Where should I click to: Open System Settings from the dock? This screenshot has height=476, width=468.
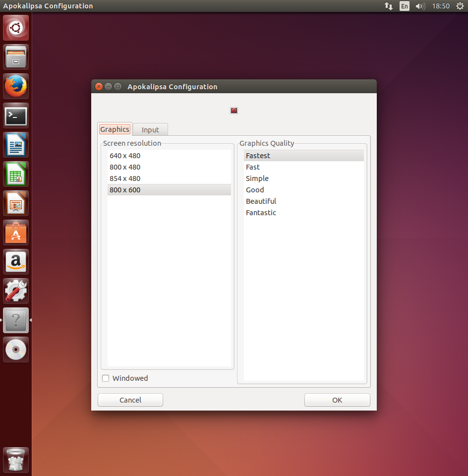click(x=16, y=291)
